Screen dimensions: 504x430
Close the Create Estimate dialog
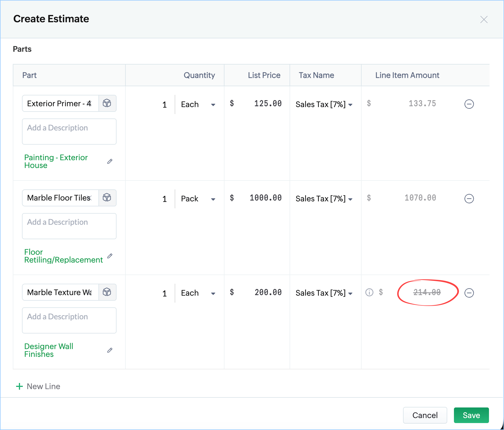484,19
